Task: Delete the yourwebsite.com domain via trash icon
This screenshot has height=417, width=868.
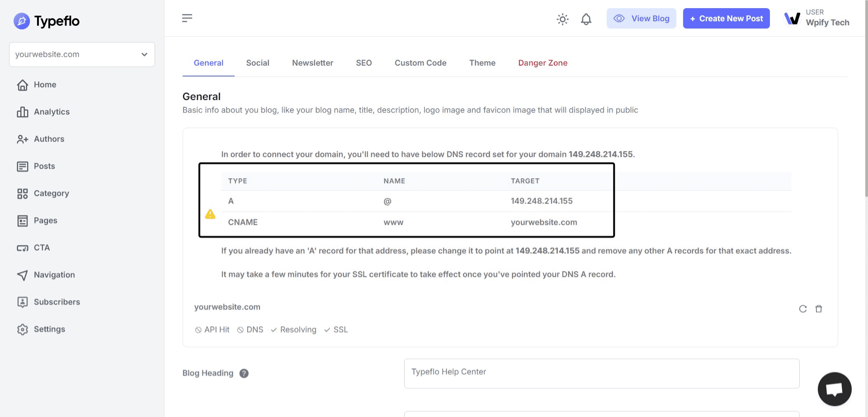Action: pos(818,309)
